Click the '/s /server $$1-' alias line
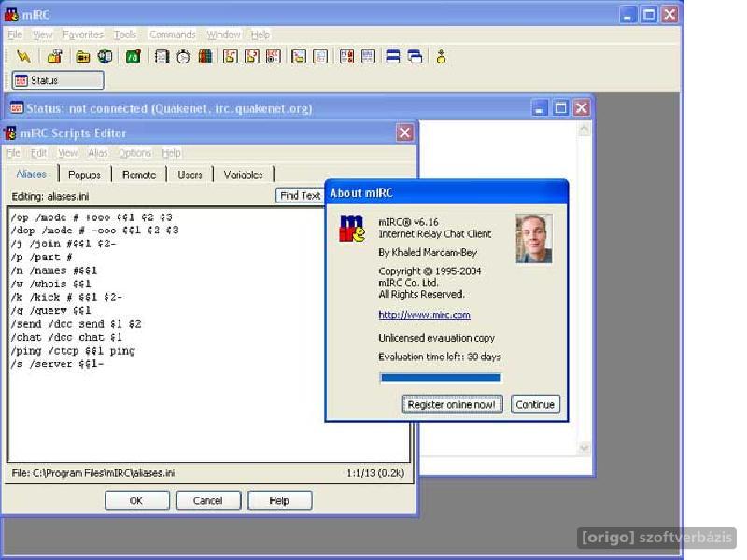 pyautogui.click(x=57, y=364)
